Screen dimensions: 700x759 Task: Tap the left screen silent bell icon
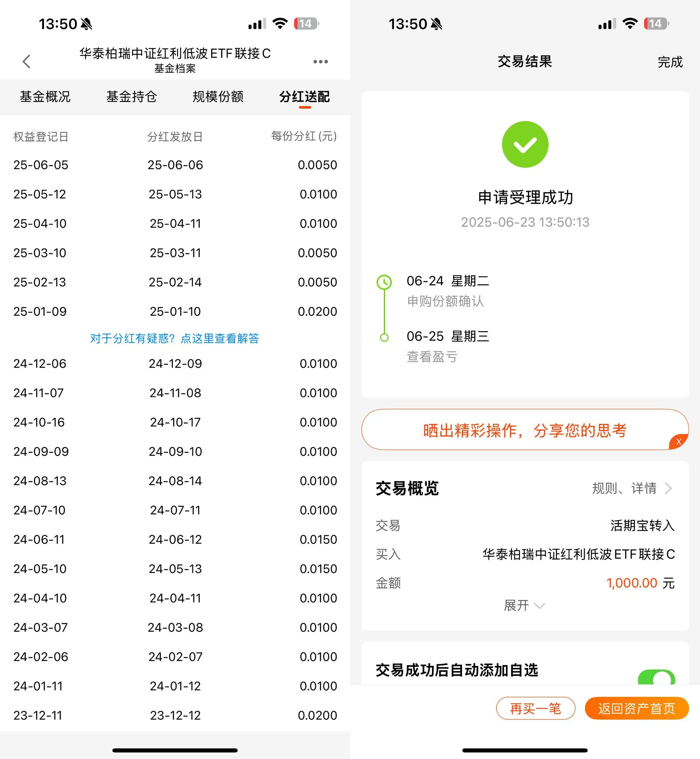point(86,24)
